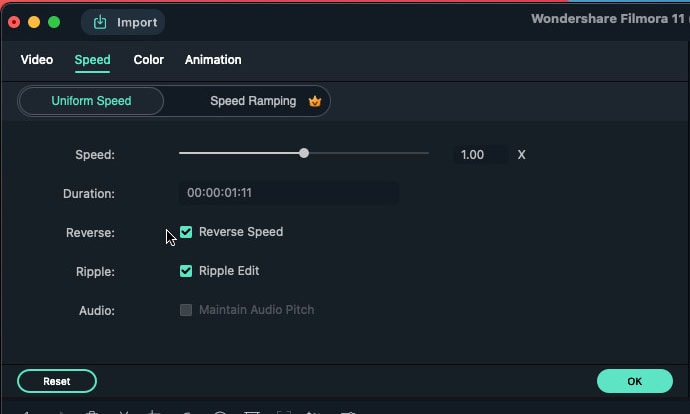
Task: Disable the Ripple Edit checkbox
Action: pos(186,271)
